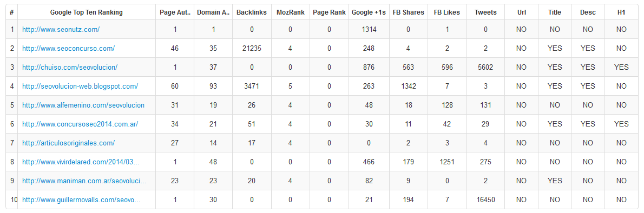644x213 pixels.
Task: Sort by the Backlinks column header
Action: (x=252, y=12)
